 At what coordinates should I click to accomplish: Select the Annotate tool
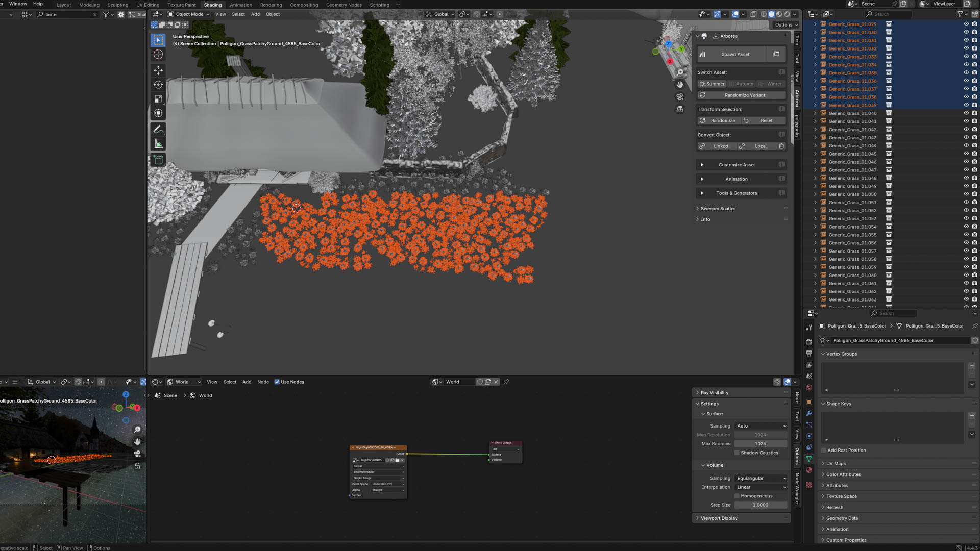click(x=158, y=130)
